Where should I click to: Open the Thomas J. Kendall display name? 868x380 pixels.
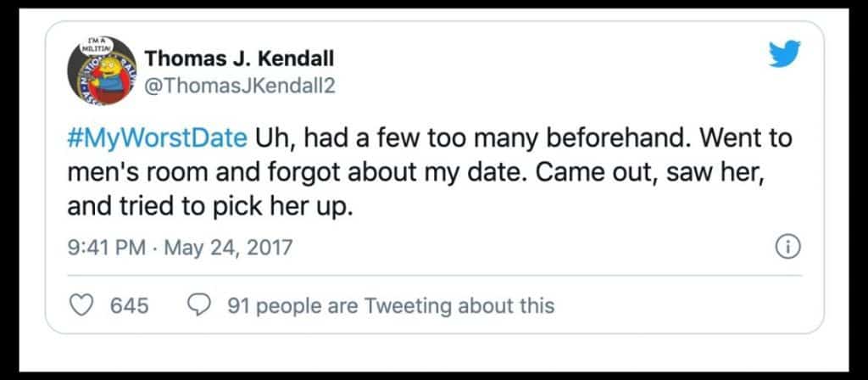(x=239, y=59)
